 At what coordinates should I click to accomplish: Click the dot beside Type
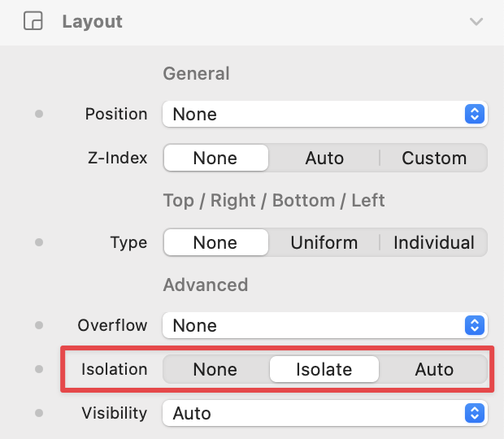point(38,243)
